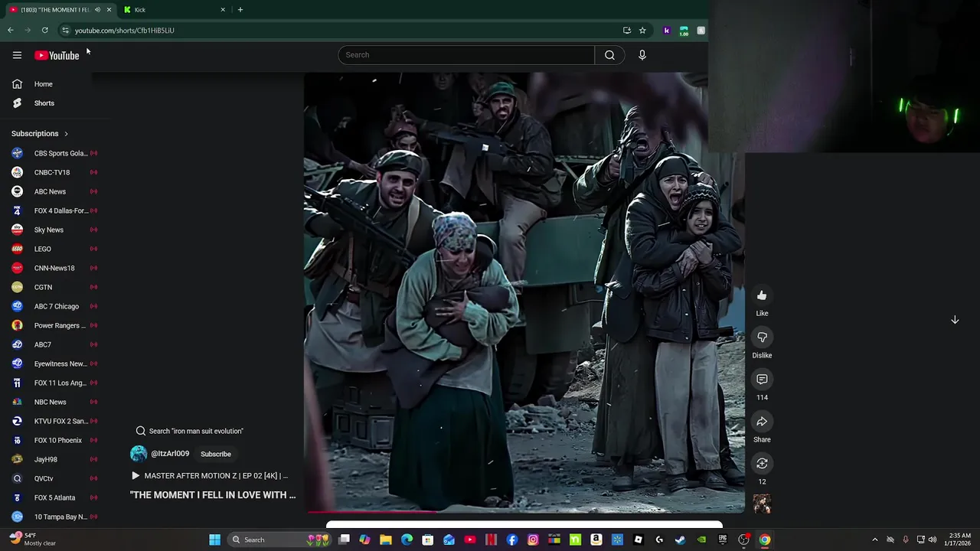Mute the tab via speaker icon

[97, 10]
